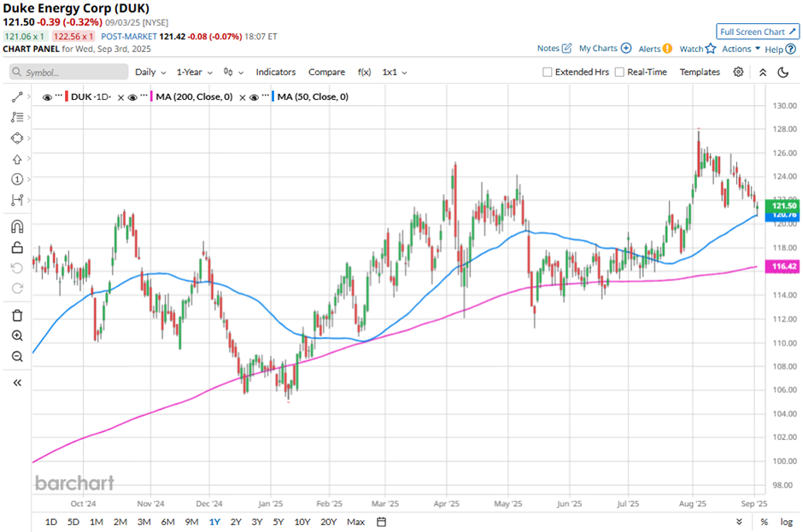Enable the Real-Time checkbox

pos(619,73)
